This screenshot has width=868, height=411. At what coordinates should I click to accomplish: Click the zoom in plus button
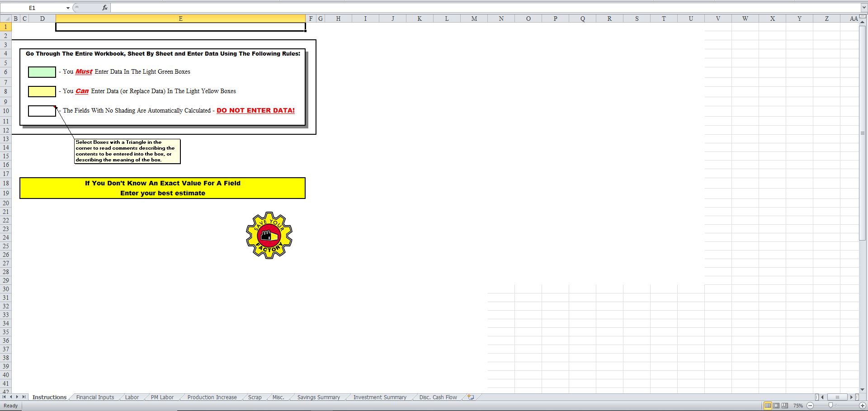(863, 406)
